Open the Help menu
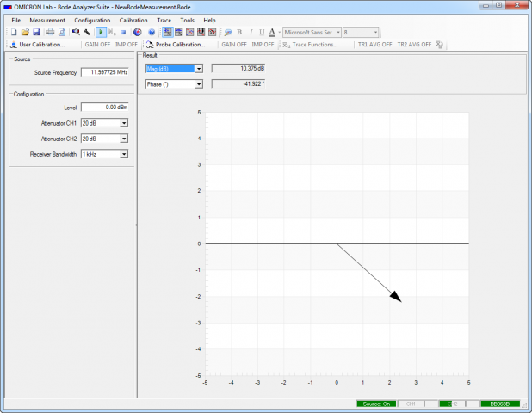This screenshot has width=532, height=413. coord(209,21)
